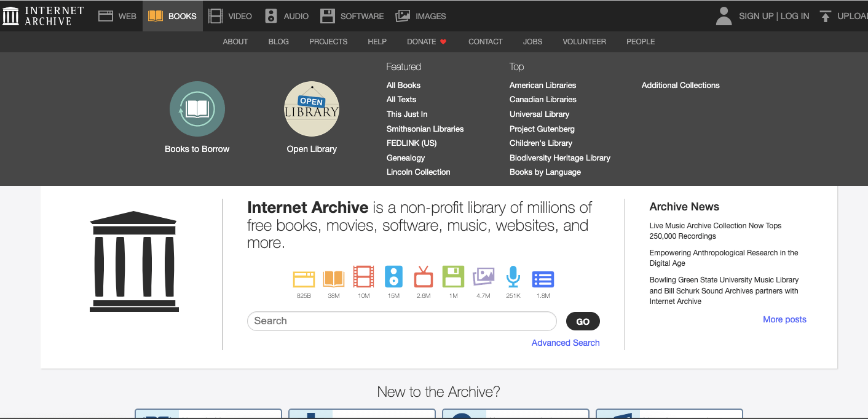This screenshot has height=419, width=868.
Task: Click the blue speaker icon labeled 15M
Action: 393,277
